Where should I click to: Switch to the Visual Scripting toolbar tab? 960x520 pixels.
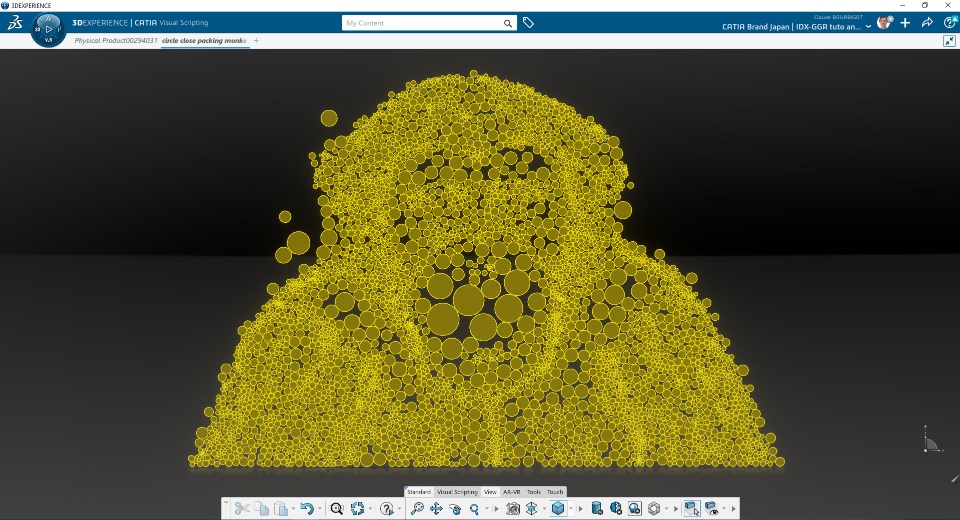457,492
